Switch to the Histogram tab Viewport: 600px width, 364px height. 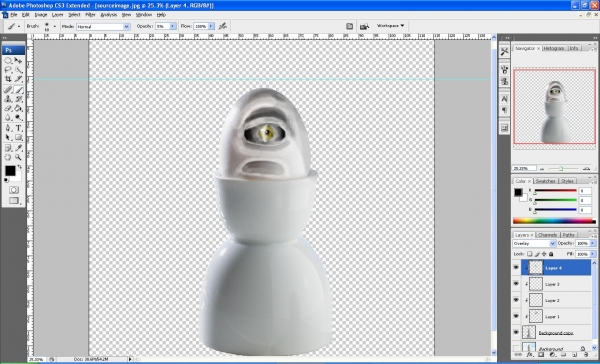[554, 48]
